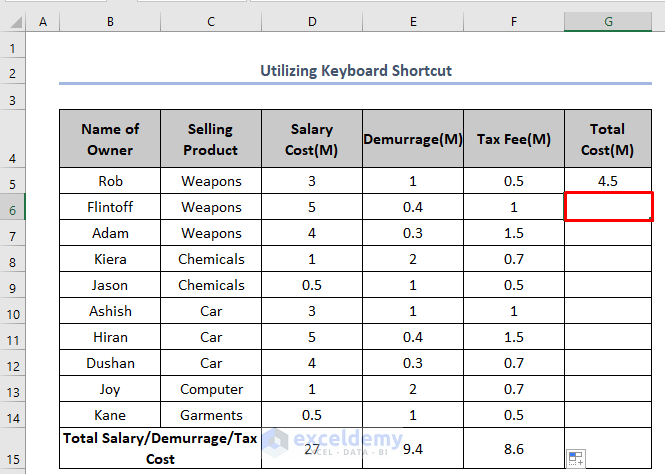This screenshot has height=474, width=665.
Task: Click Adam's tax fee '1.5'
Action: click(514, 233)
